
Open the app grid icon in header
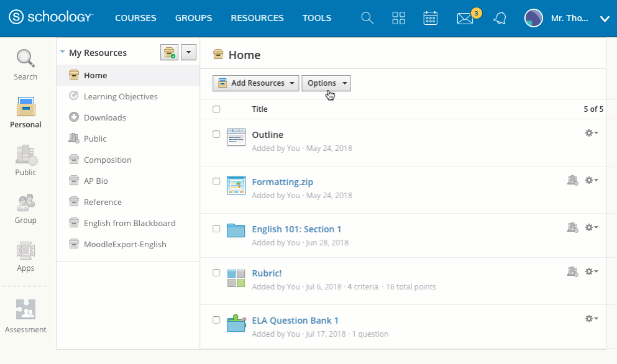click(399, 18)
